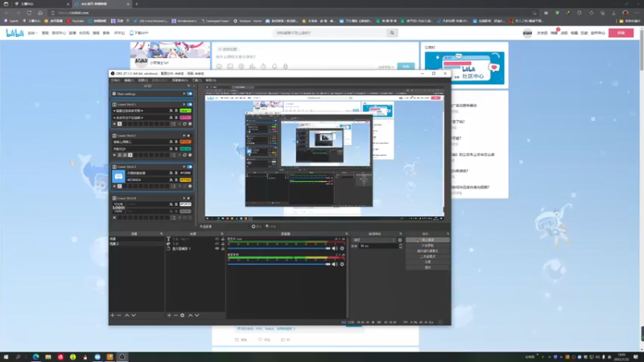Open the 帮助 menu in OBS
This screenshot has height=362, width=644.
tap(211, 80)
